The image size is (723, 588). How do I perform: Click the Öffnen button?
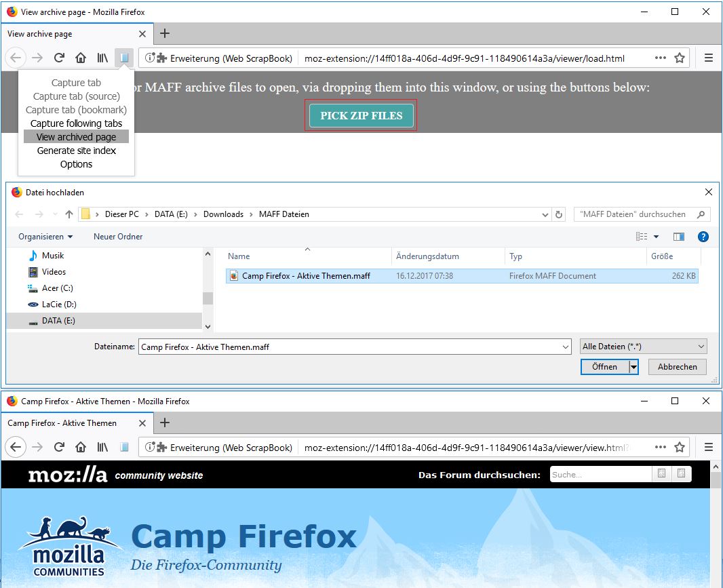tap(604, 367)
